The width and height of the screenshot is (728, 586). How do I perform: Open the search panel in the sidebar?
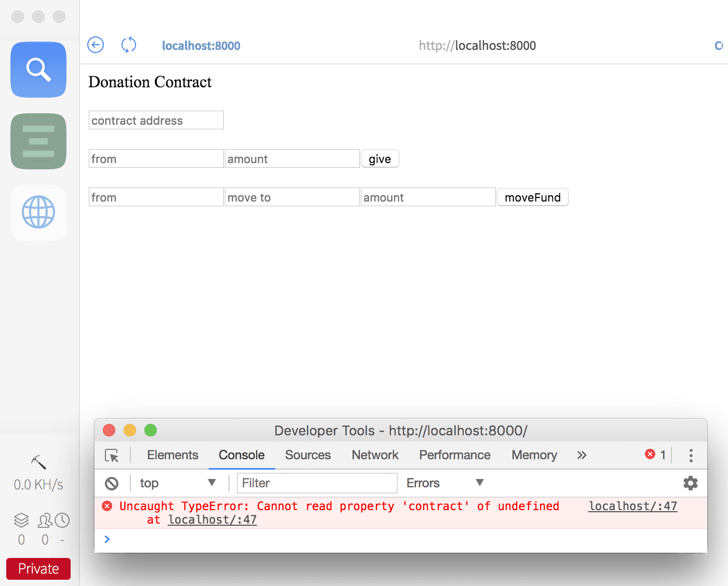click(38, 70)
